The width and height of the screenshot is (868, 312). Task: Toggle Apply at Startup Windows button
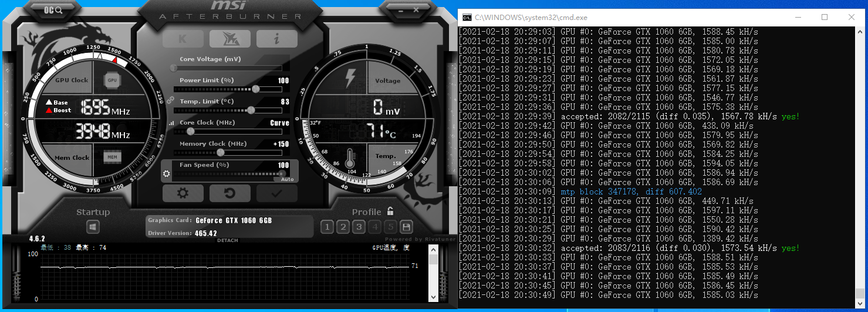click(x=93, y=227)
